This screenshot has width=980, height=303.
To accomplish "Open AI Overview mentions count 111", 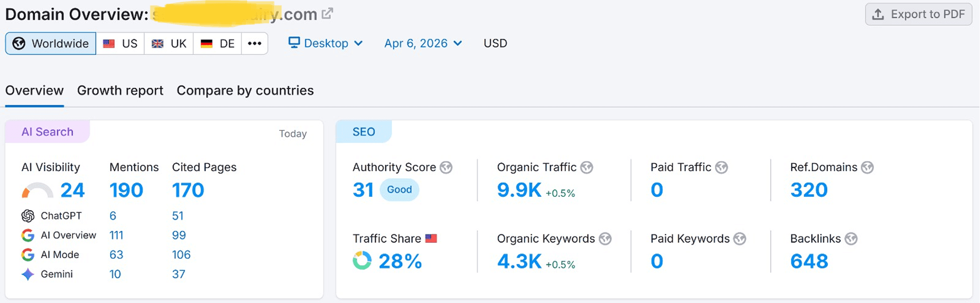I will pyautogui.click(x=117, y=235).
